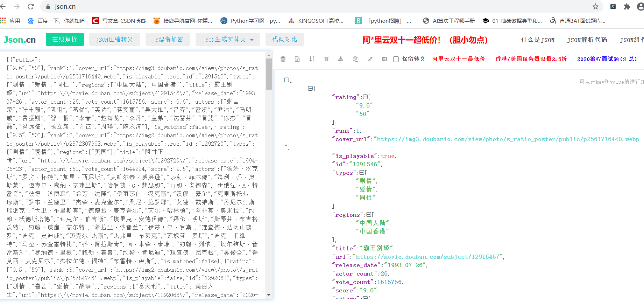
Task: Collapse the types array
Action: tap(362, 173)
